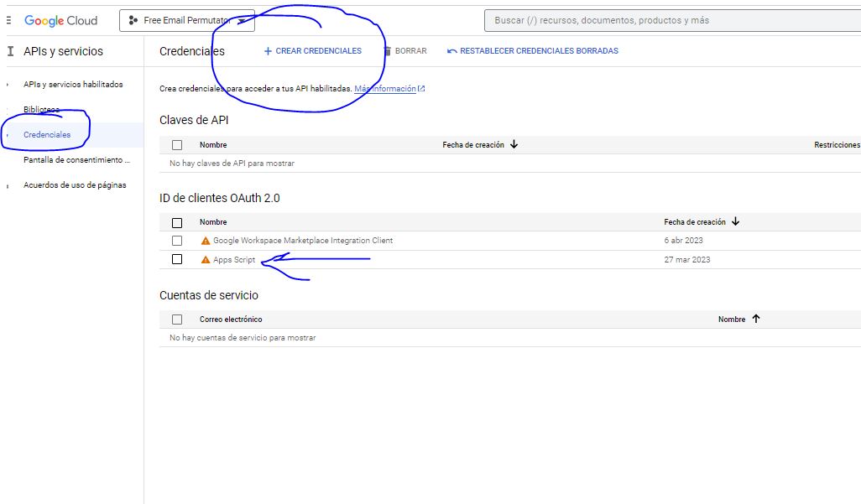This screenshot has height=504, width=861.
Task: Sort service accounts by Nombre arrow
Action: 756,319
